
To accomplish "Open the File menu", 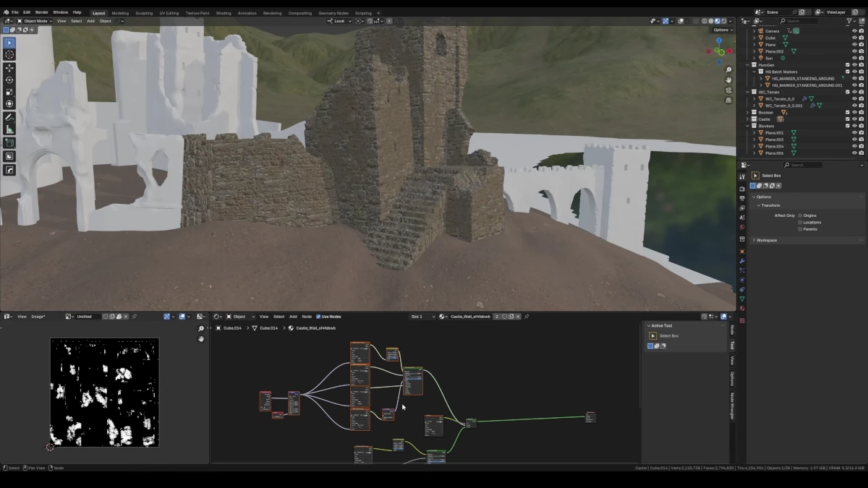I will click(14, 12).
